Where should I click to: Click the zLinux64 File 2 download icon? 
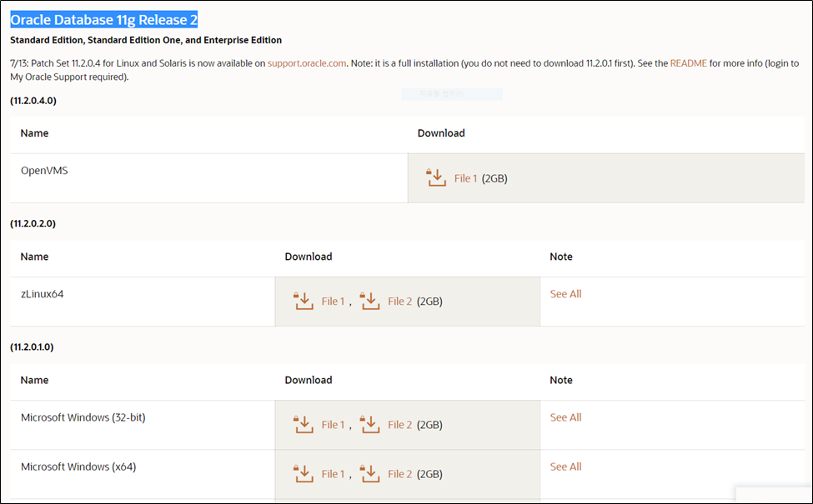(x=369, y=301)
